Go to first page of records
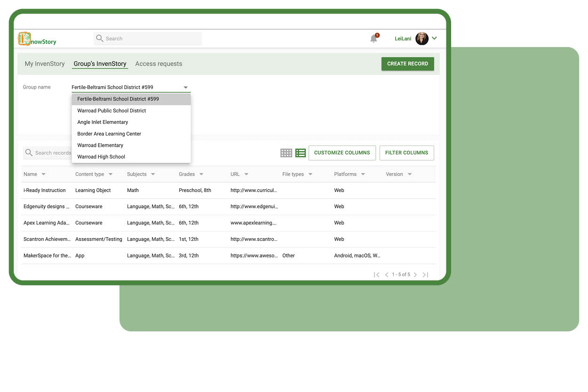588x392 pixels. [x=376, y=275]
